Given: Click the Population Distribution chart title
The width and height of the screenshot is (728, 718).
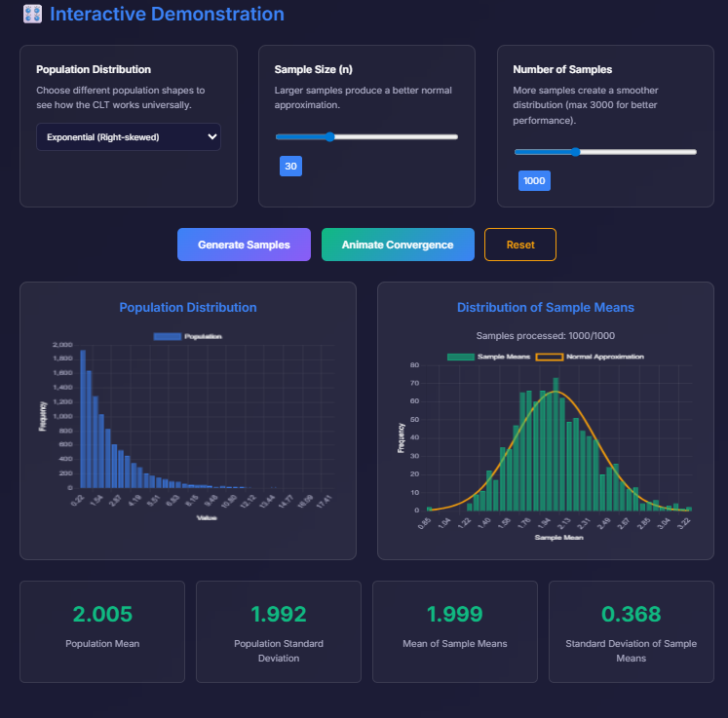Looking at the screenshot, I should (x=188, y=307).
